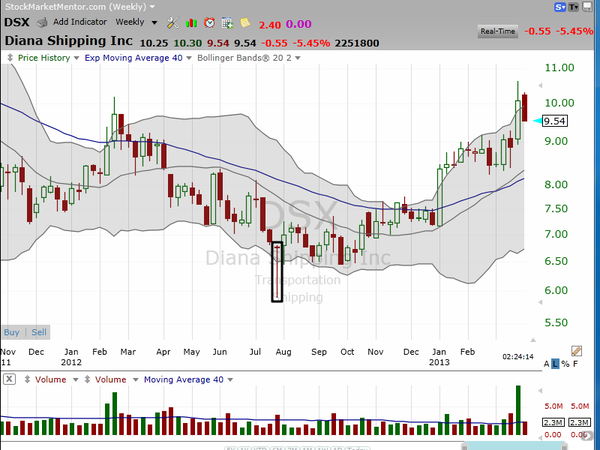The image size is (600, 450).
Task: Click the red 2.40 value in toolbar
Action: 270,25
